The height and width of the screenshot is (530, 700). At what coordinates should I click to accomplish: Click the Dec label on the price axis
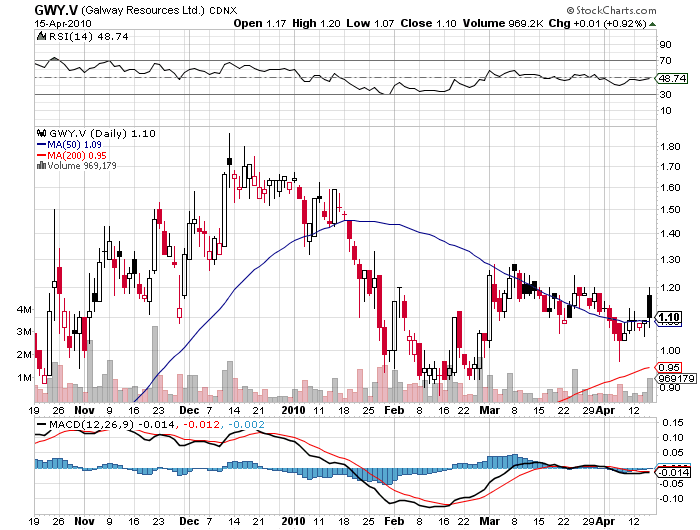(189, 410)
